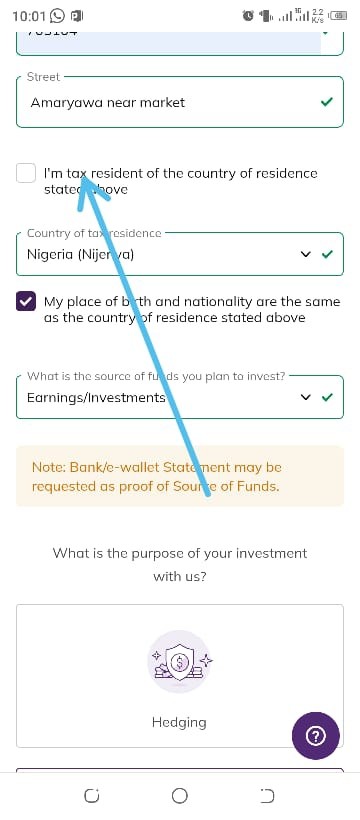Tap the Hedging shield illustration icon

[180, 662]
